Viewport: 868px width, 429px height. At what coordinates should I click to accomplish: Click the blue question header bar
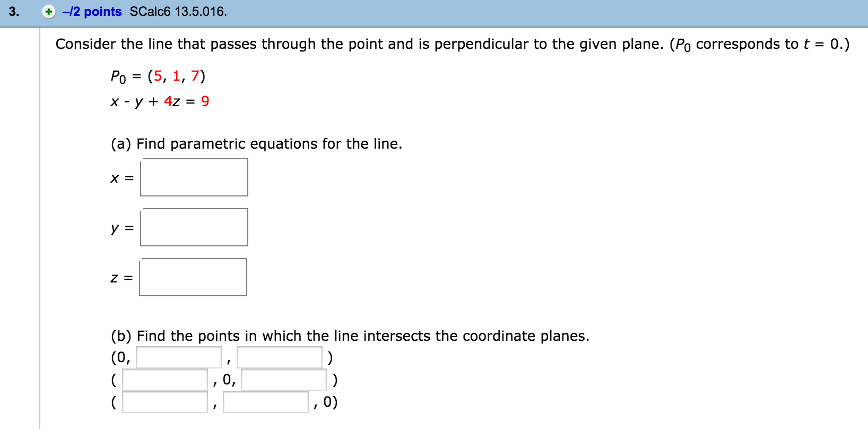pos(478,12)
